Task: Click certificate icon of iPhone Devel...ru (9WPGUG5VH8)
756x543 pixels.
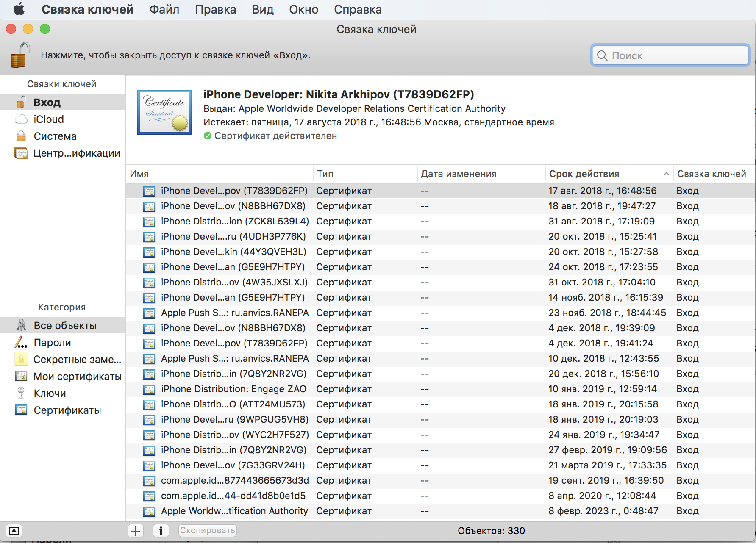Action: (149, 420)
